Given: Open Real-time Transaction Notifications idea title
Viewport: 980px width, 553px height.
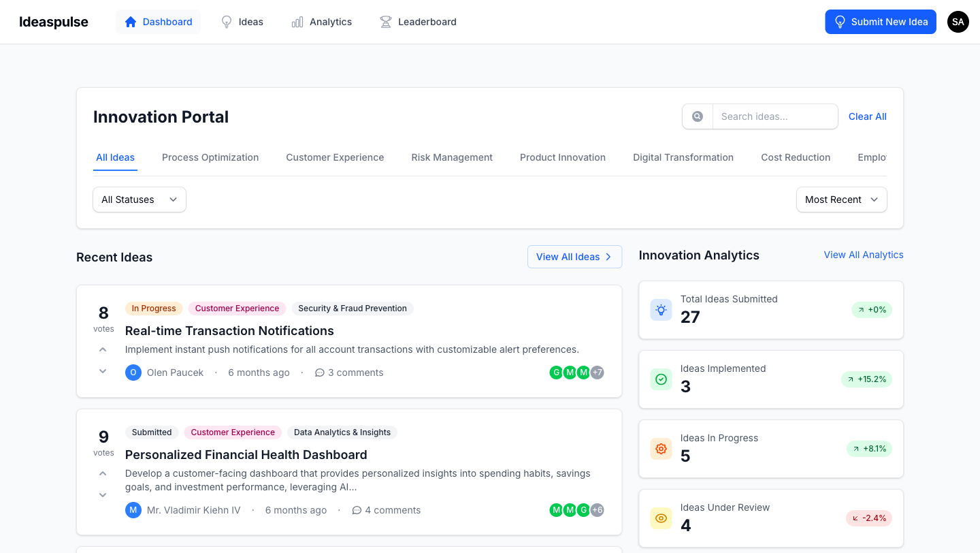Looking at the screenshot, I should click(x=229, y=331).
